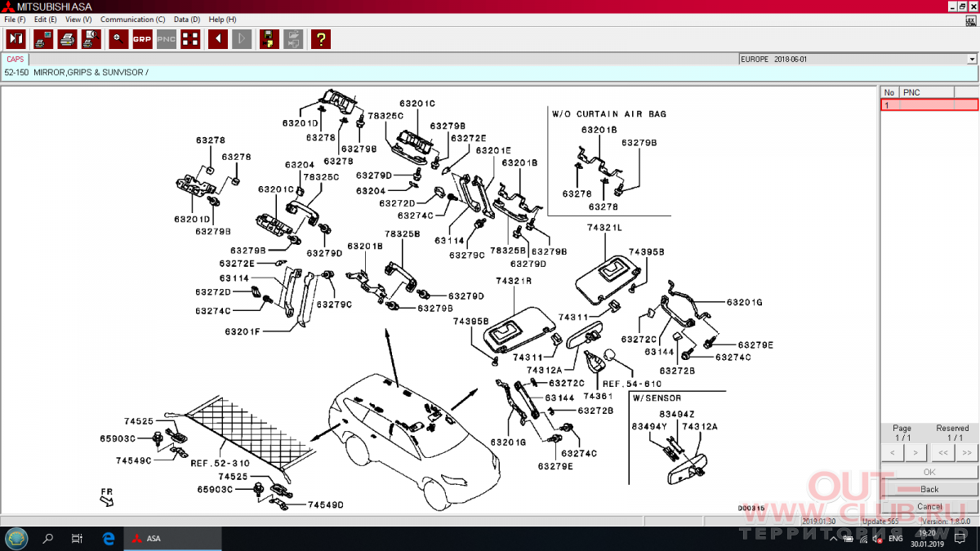Open the Data (D) menu
Viewport: 980px width, 551px height.
187,19
